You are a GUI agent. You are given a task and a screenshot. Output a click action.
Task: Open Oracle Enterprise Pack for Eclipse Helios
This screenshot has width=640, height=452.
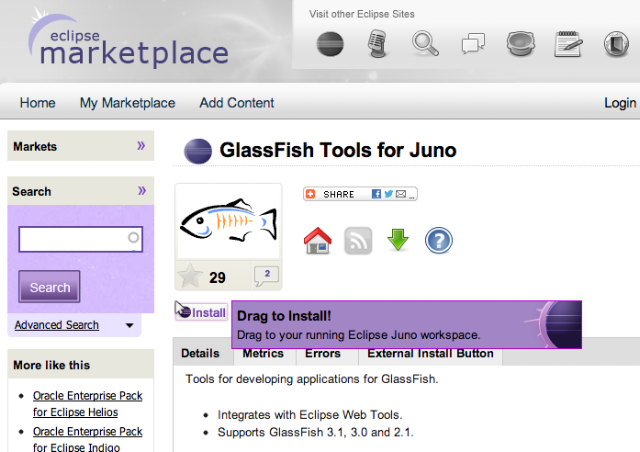[87, 404]
